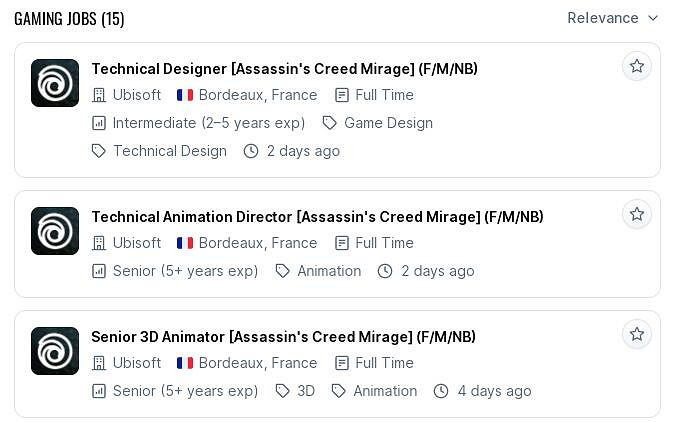Open the Relevance sort dropdown
This screenshot has width=675, height=422.
pyautogui.click(x=613, y=18)
